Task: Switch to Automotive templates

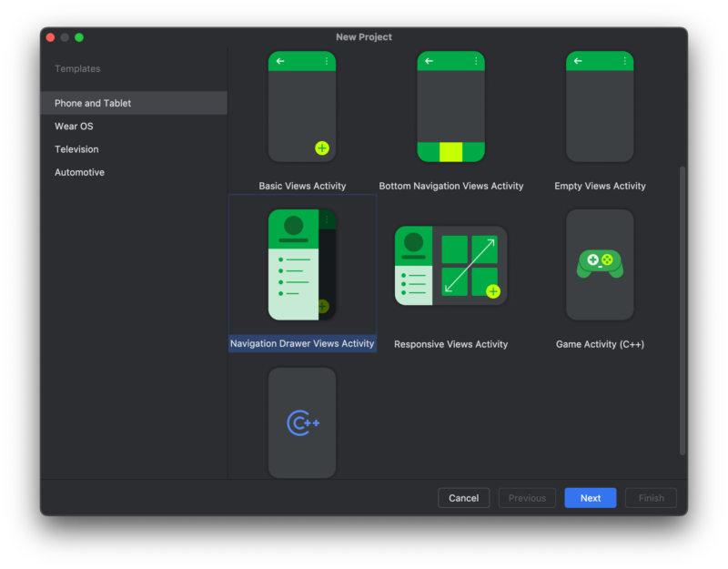Action: tap(79, 172)
